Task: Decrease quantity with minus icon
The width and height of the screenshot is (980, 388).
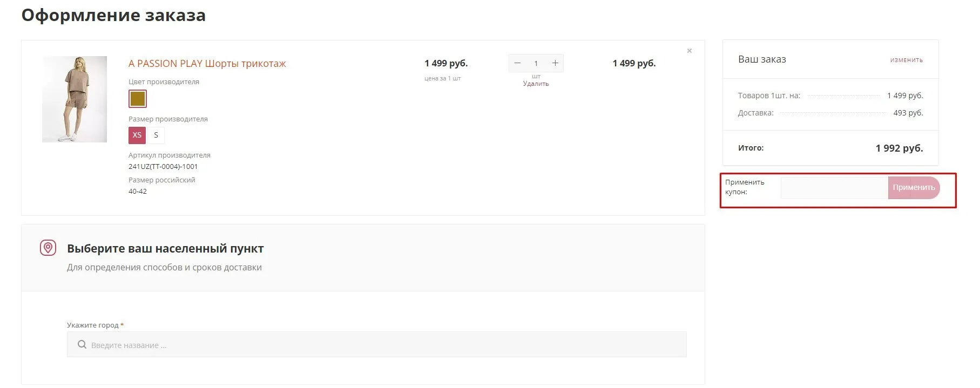Action: point(517,63)
